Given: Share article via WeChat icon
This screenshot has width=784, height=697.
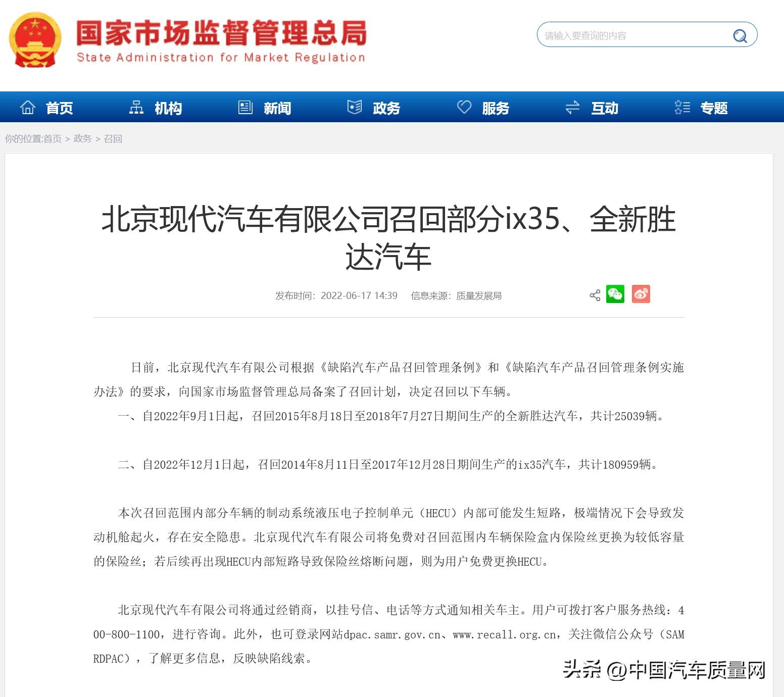Looking at the screenshot, I should click(615, 294).
